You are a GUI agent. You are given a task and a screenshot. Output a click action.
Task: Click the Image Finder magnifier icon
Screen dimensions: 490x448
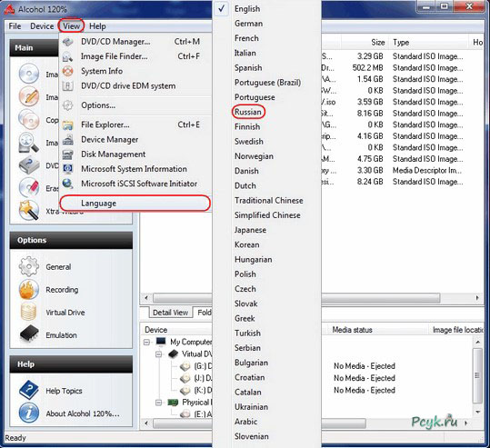[x=29, y=143]
